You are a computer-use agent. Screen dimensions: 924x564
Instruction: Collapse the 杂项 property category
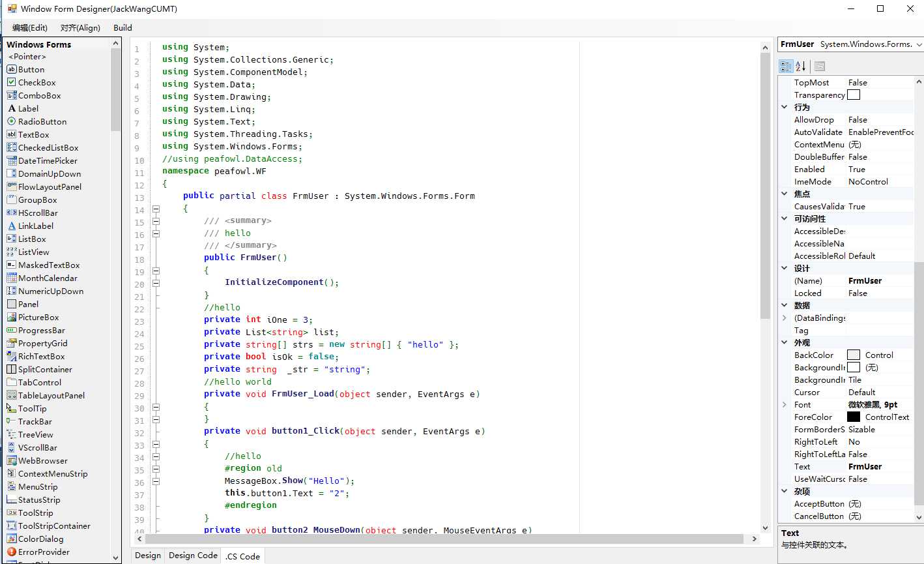785,491
